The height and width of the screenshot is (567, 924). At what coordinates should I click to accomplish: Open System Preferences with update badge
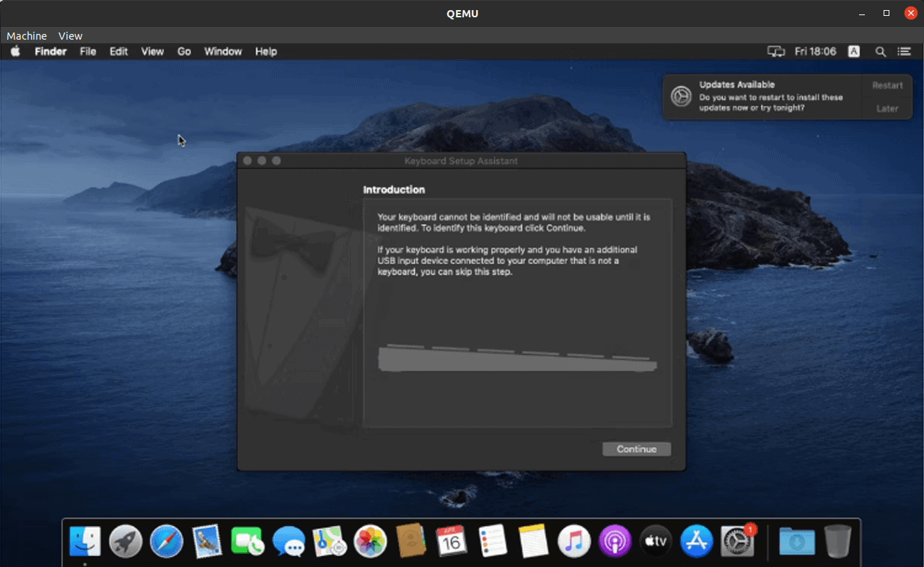coord(737,541)
